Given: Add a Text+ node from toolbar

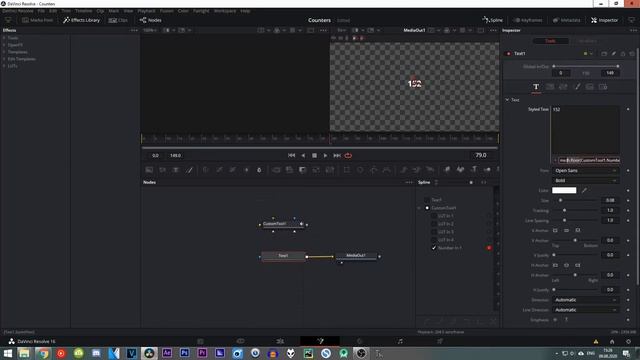Looking at the screenshot, I should point(176,170).
